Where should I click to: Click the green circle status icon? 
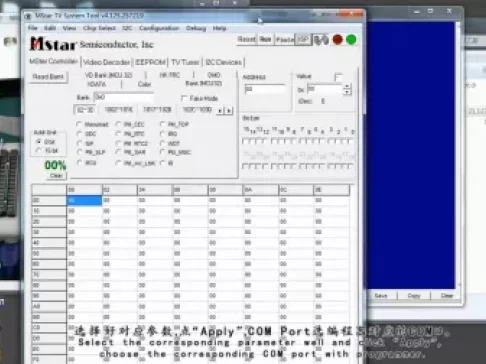[351, 40]
